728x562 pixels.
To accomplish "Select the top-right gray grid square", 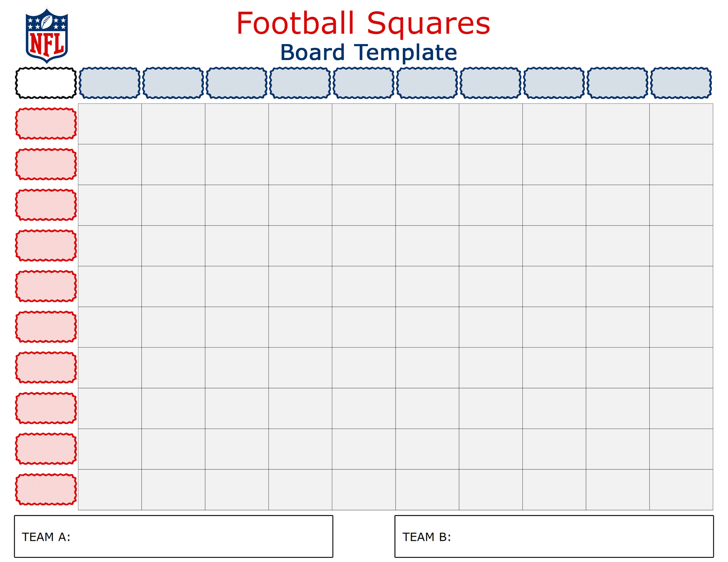I will 681,124.
